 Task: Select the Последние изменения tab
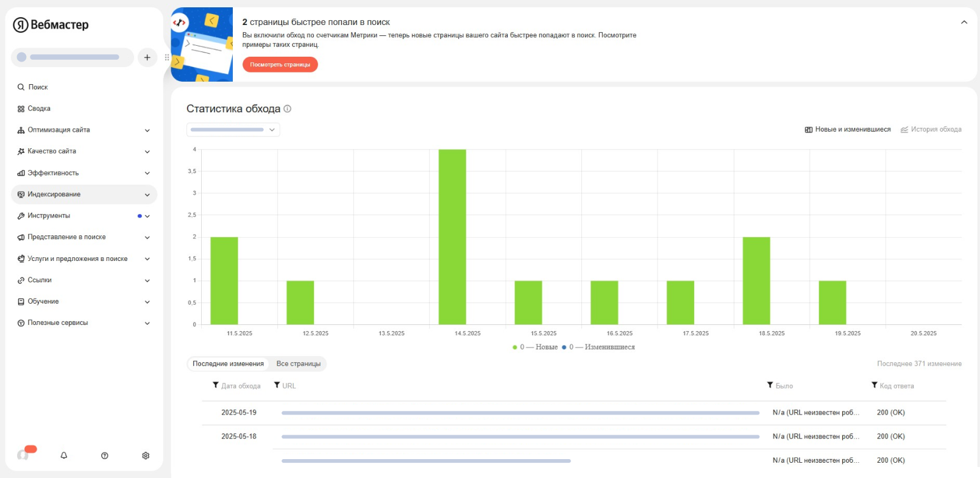point(228,364)
